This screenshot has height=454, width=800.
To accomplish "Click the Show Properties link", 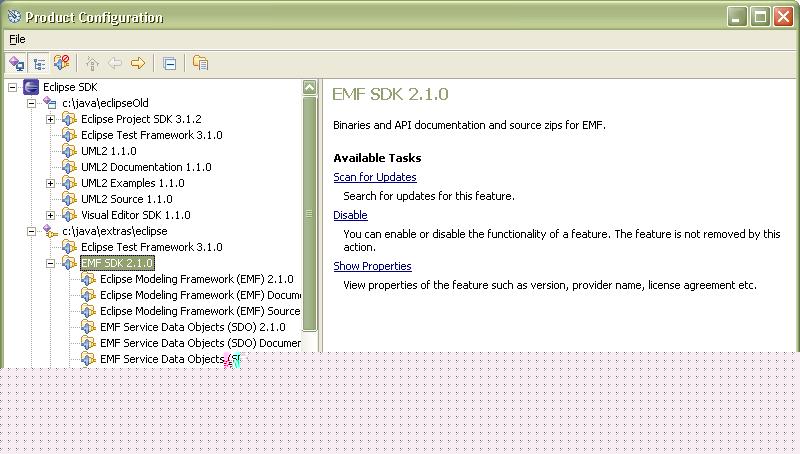I will coord(372,266).
